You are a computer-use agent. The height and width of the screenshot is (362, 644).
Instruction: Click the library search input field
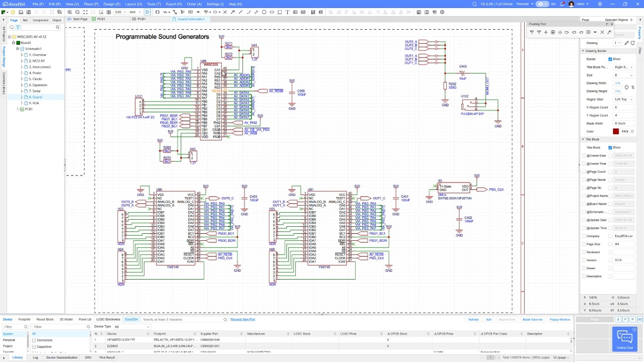[x=181, y=319]
